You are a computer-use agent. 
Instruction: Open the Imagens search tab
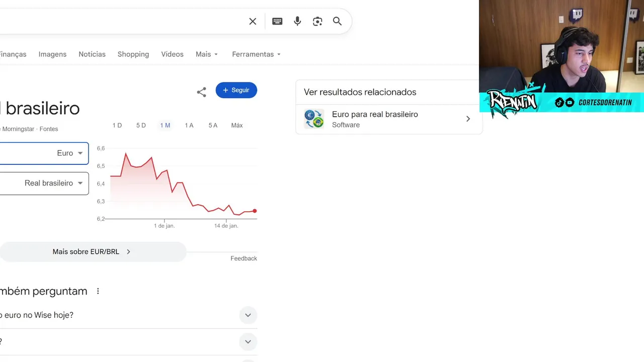coord(52,54)
